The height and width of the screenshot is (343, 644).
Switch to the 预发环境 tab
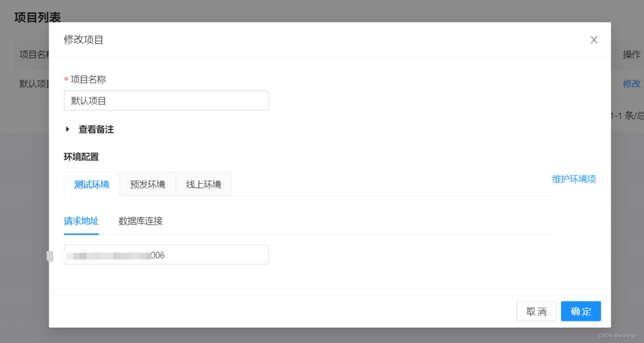point(148,184)
